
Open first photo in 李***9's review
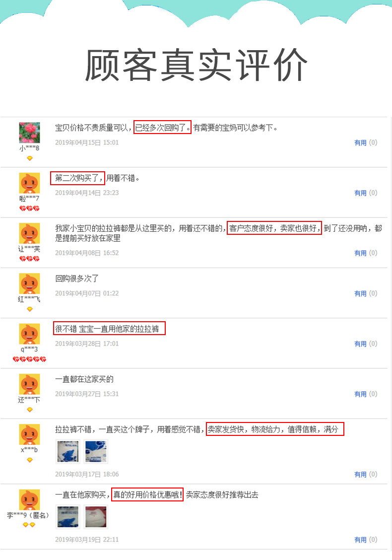pyautogui.click(x=68, y=517)
